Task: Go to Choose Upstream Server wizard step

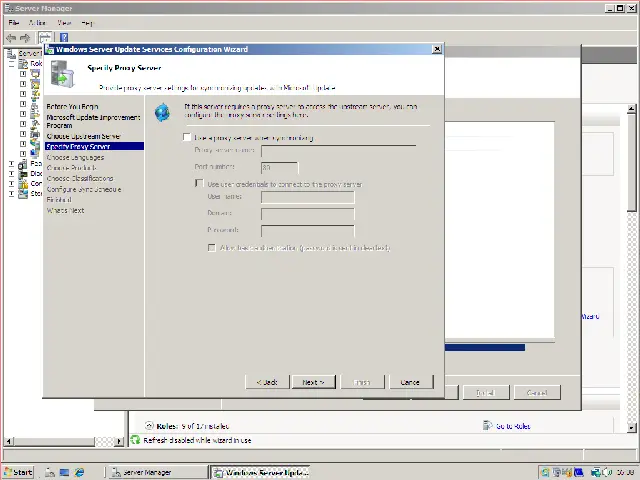Action: point(83,136)
